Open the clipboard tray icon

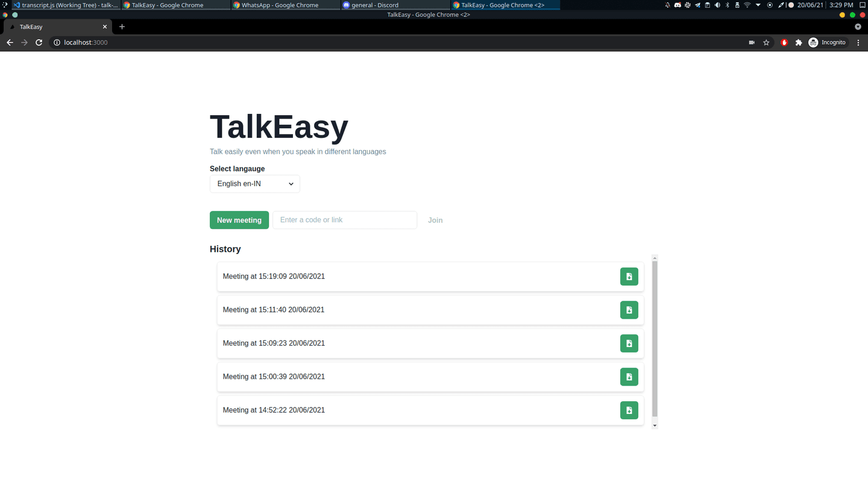click(x=708, y=5)
